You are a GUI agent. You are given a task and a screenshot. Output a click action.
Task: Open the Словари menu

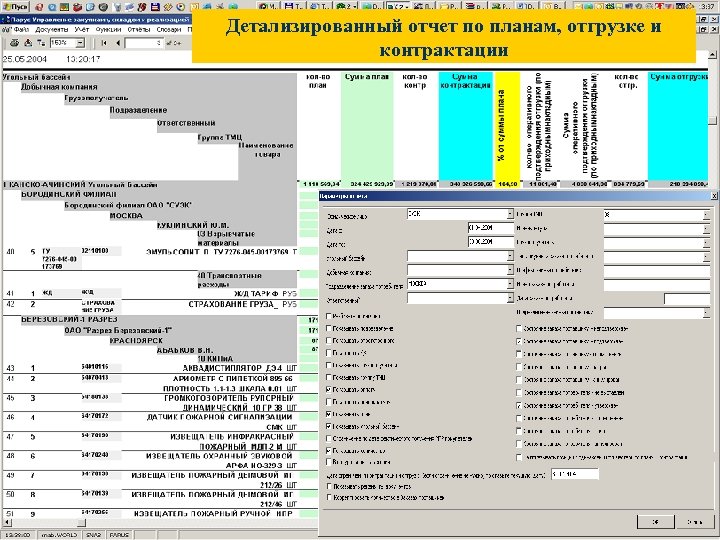click(x=169, y=29)
